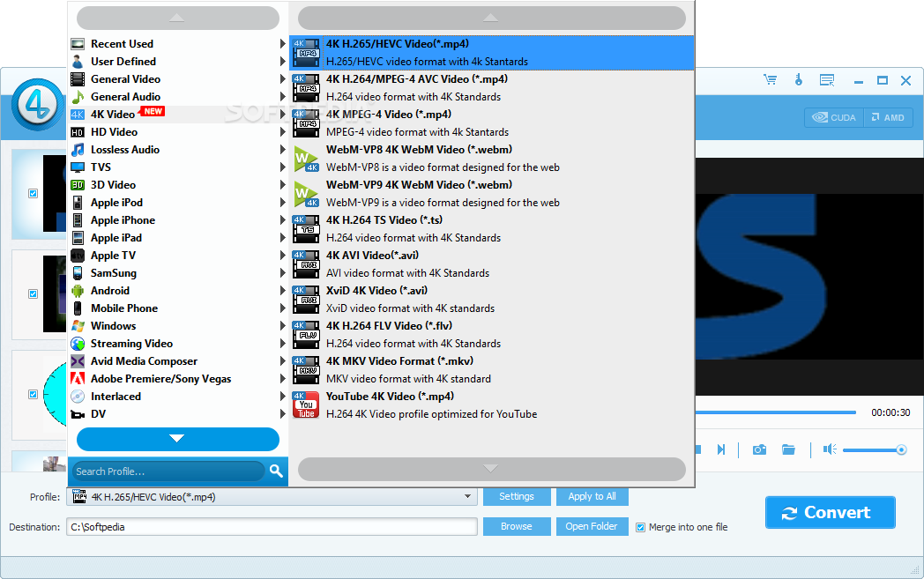924x579 pixels.
Task: Open the snapshot folder icon under preview
Action: pyautogui.click(x=788, y=450)
